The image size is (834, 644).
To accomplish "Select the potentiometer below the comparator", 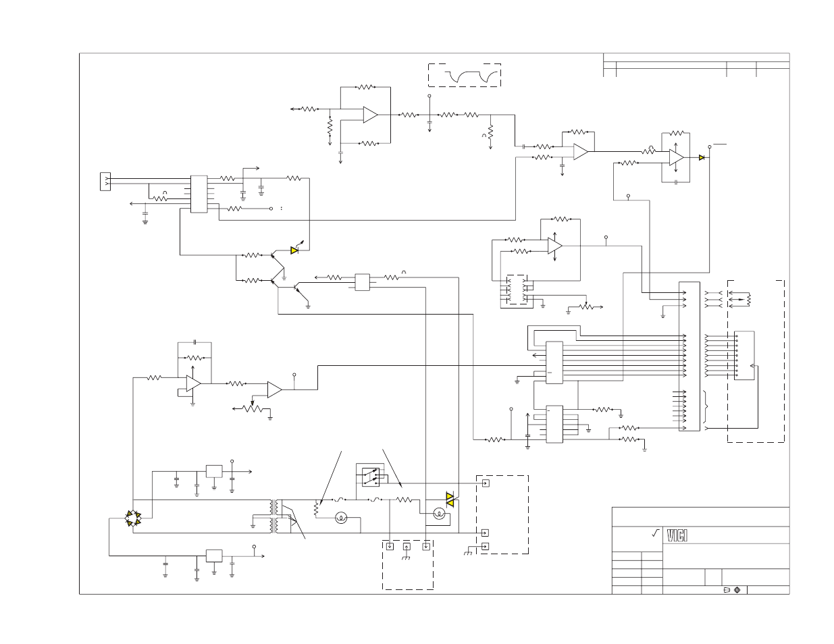I will 253,407.
